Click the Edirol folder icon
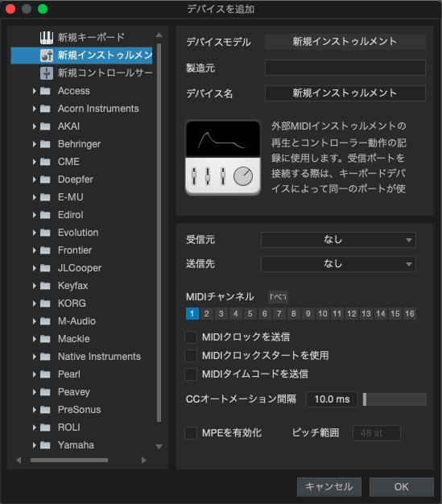 point(45,215)
